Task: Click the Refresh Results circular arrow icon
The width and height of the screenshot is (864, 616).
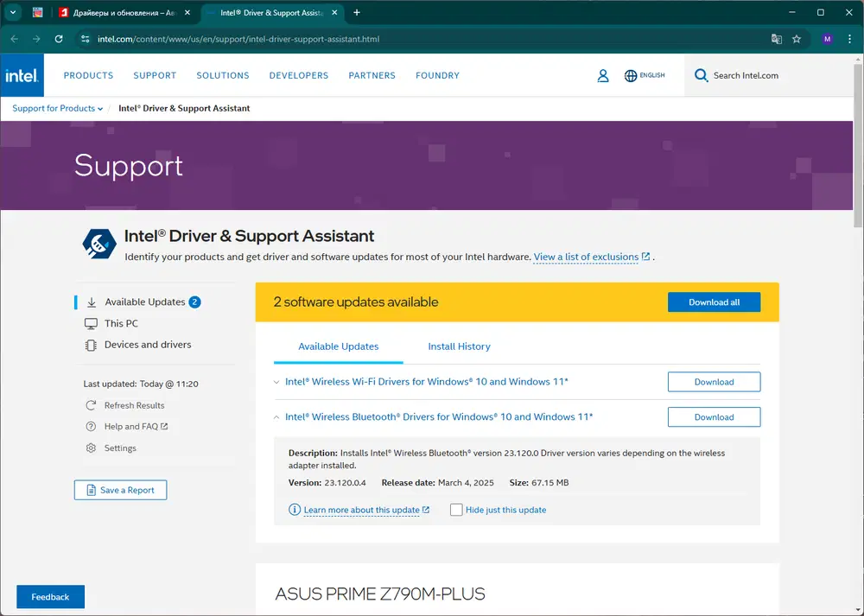Action: tap(91, 405)
